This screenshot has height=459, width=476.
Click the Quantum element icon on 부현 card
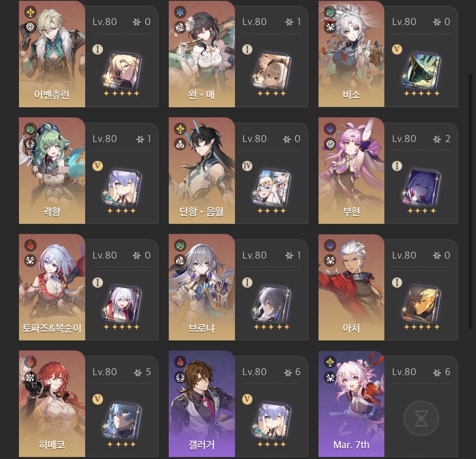coord(330,129)
